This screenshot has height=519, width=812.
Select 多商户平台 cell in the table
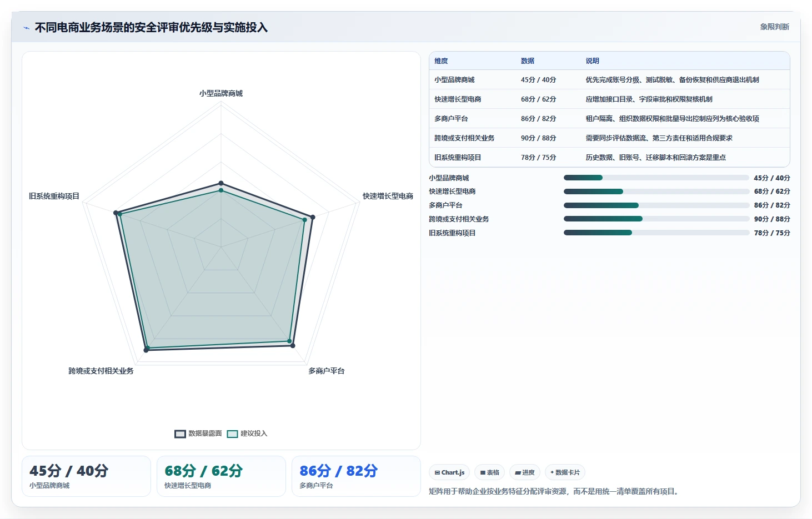pos(451,119)
